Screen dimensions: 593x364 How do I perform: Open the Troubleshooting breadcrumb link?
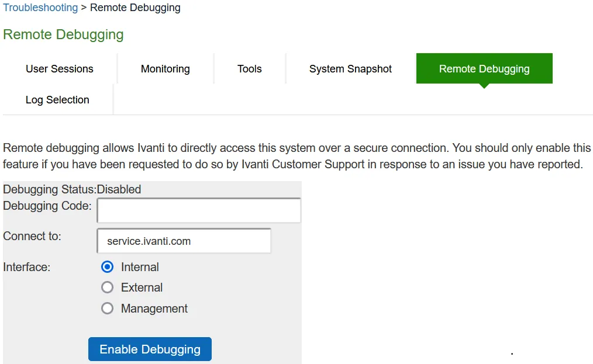coord(40,8)
